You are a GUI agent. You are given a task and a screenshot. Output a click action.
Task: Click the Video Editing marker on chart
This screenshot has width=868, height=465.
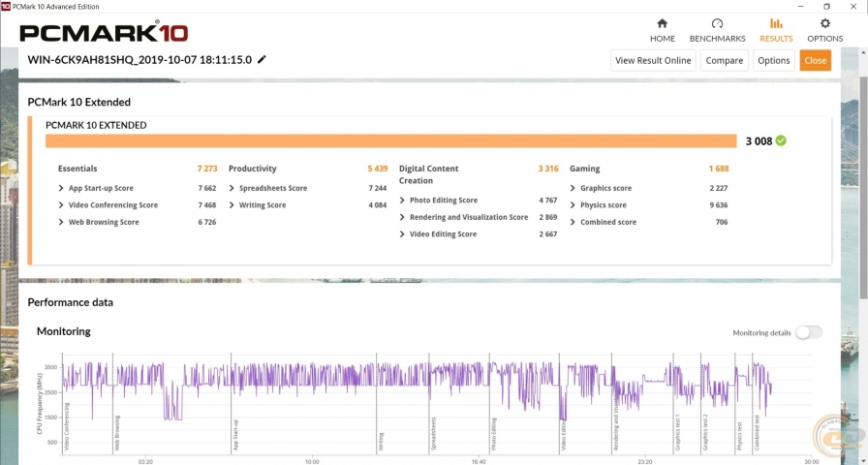(x=564, y=435)
